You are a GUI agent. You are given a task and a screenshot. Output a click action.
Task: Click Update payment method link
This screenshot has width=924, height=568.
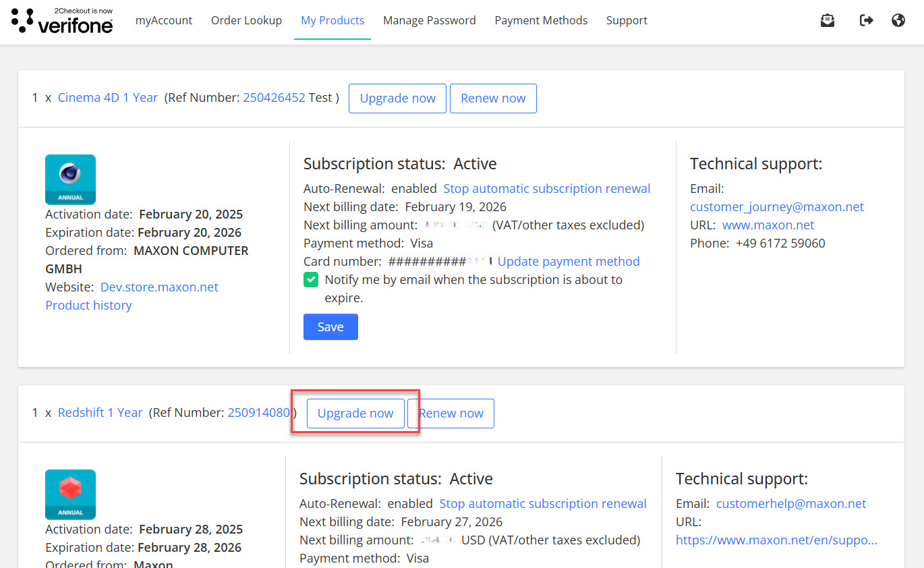569,262
